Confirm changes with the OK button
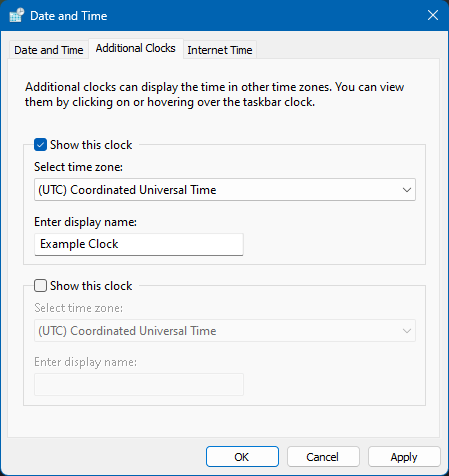Image resolution: width=449 pixels, height=476 pixels. coord(242,457)
